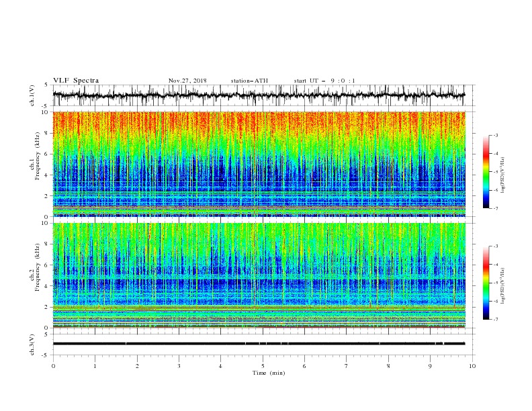This screenshot has width=532, height=411.
Task: Click the lower color scale bar beside ch.2
Action: (486, 283)
